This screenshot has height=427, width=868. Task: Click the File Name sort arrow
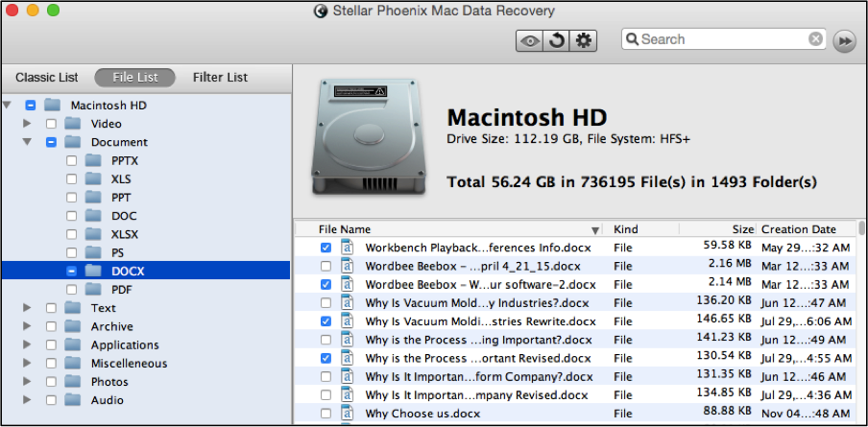(x=595, y=230)
